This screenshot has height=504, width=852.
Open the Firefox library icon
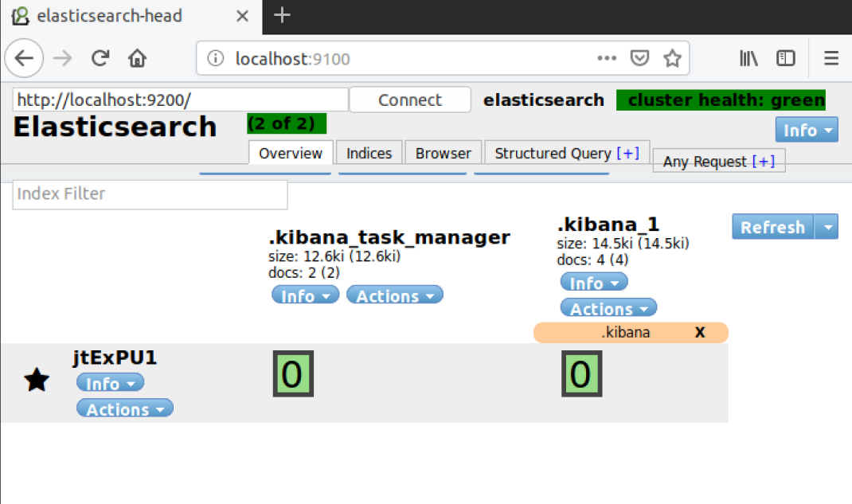(748, 58)
